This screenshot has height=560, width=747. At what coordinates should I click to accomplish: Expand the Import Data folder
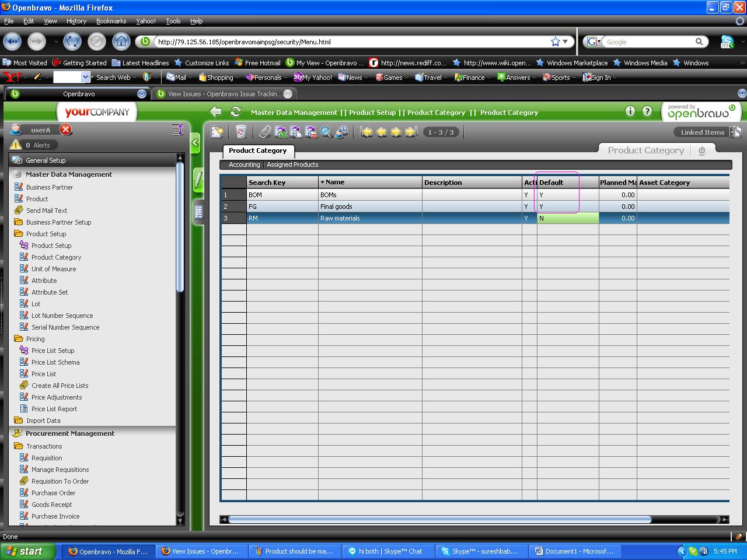tap(43, 421)
